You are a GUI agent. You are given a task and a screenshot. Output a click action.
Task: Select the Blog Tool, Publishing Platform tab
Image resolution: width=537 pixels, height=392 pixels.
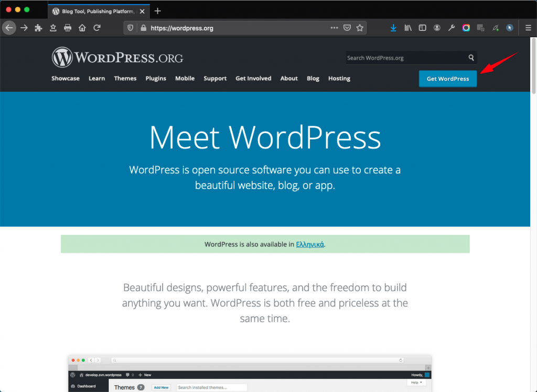tap(99, 12)
